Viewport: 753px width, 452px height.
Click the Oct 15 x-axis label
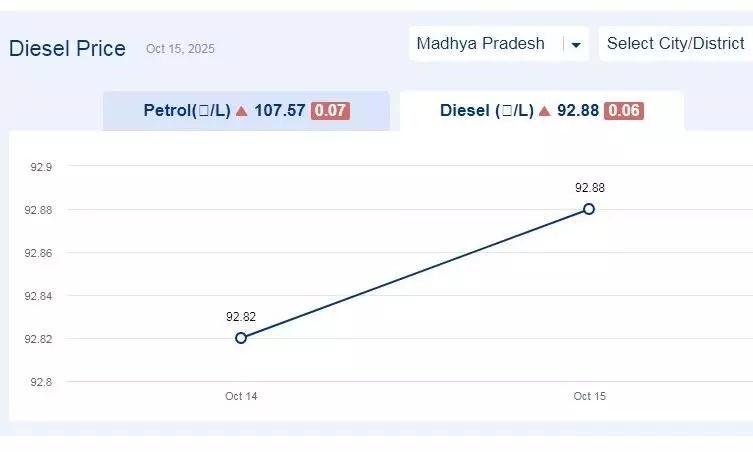[589, 397]
